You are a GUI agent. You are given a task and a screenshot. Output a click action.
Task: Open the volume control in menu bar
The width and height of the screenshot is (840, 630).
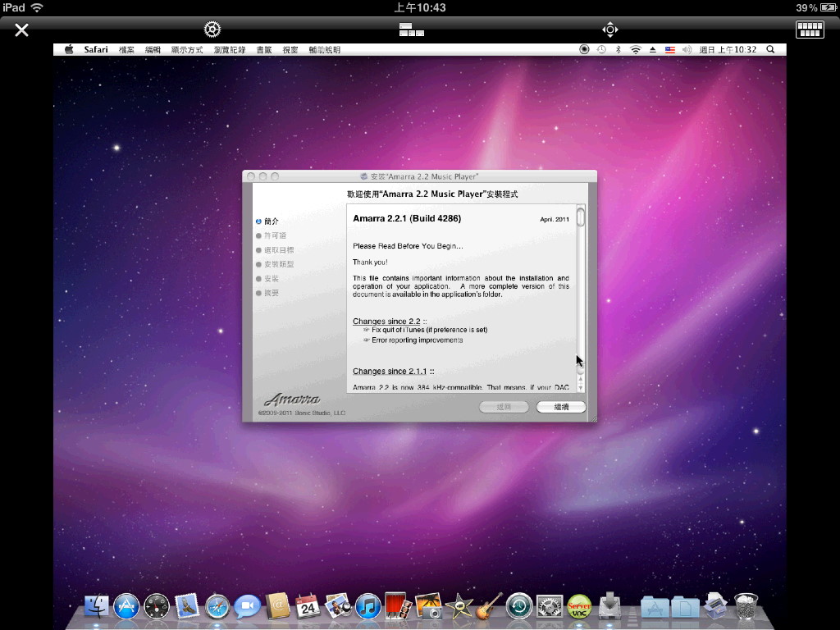pyautogui.click(x=687, y=49)
